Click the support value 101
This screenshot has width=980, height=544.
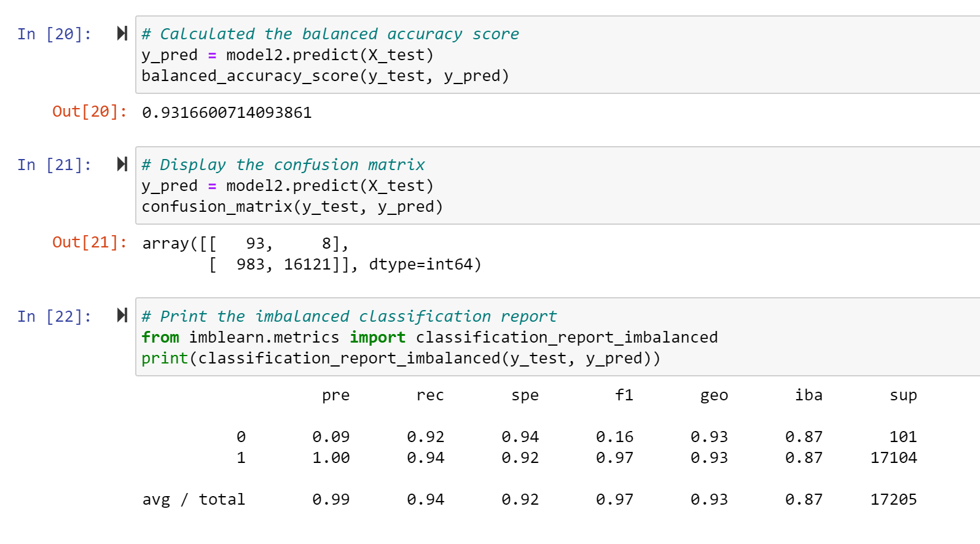tap(903, 437)
